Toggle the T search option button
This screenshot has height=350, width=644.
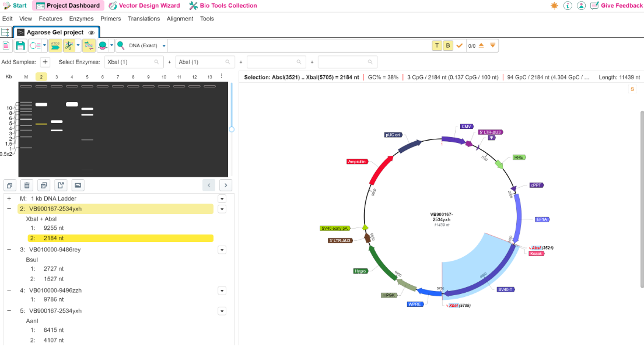pyautogui.click(x=436, y=45)
